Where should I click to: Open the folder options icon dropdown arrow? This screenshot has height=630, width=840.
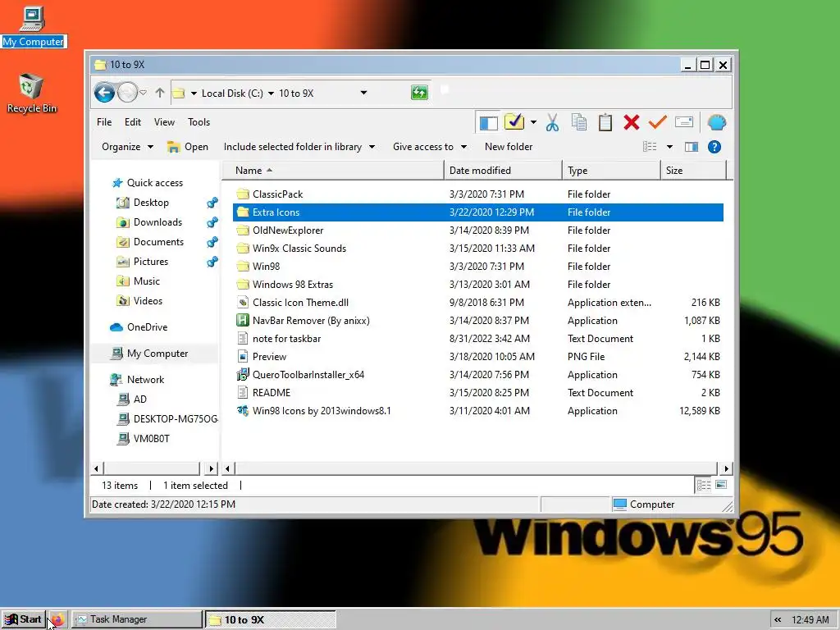(x=533, y=122)
